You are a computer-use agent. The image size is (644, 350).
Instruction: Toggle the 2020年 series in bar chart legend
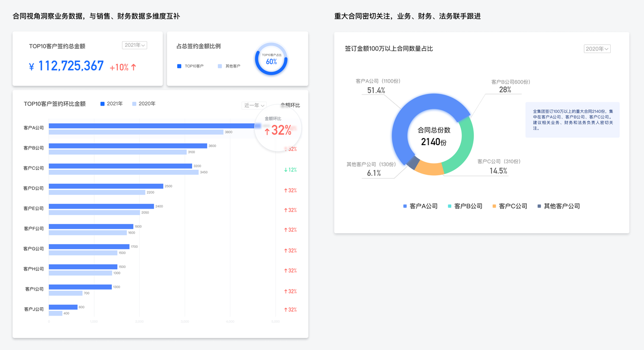tap(143, 104)
